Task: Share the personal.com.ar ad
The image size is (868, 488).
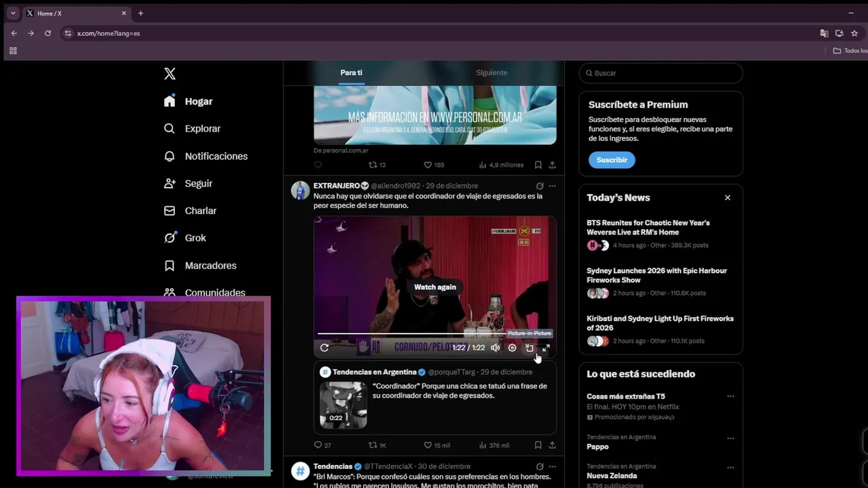Action: 552,165
